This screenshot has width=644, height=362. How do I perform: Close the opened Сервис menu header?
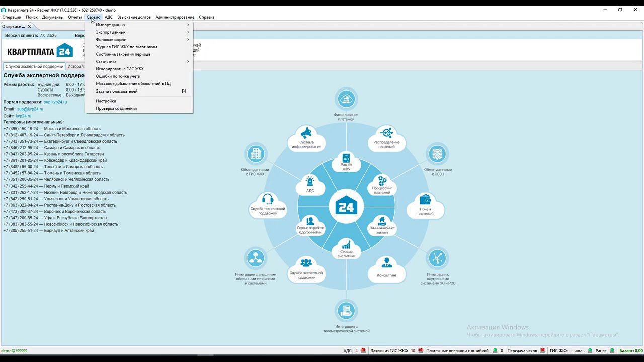coord(93,17)
